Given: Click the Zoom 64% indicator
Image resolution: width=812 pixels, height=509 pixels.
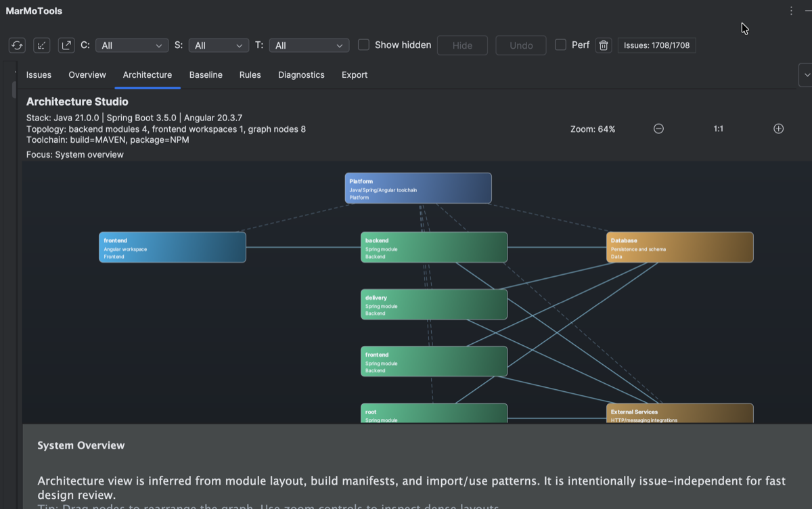Looking at the screenshot, I should point(593,128).
